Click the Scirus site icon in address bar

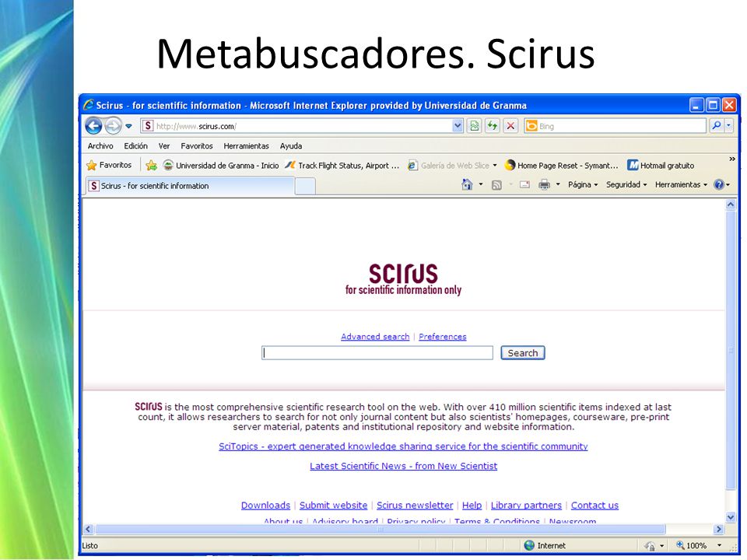148,126
